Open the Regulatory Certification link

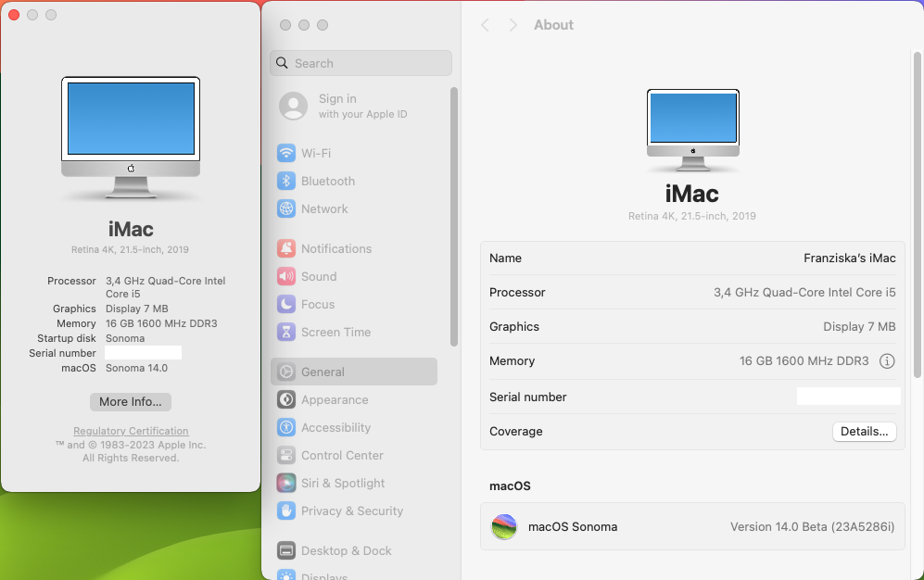click(x=131, y=431)
